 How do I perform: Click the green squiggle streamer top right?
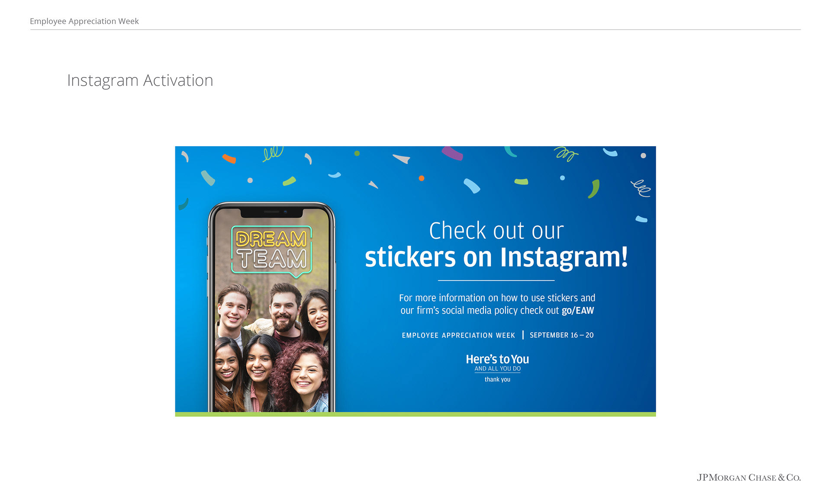(x=566, y=154)
